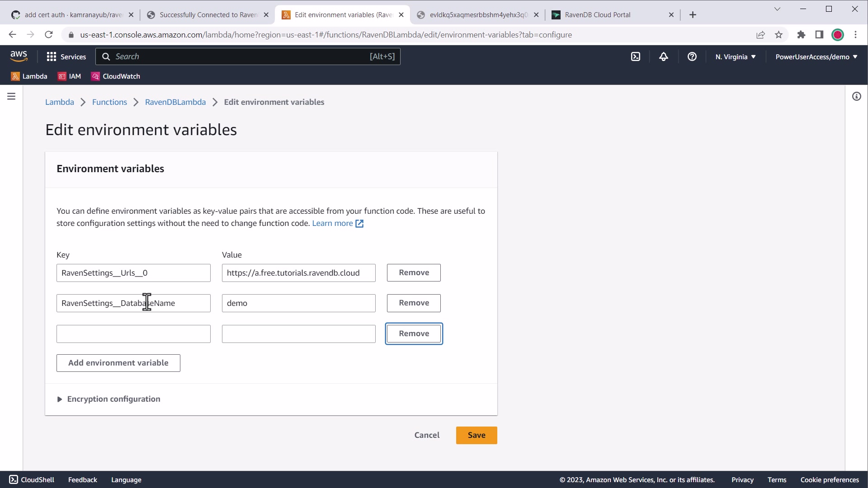Open a new browser tab
This screenshot has height=488, width=868.
pos(693,15)
